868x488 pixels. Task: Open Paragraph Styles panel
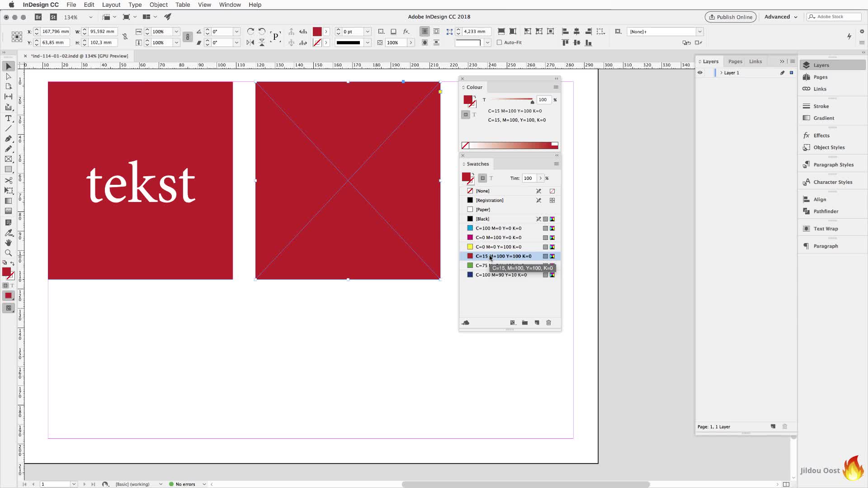tap(833, 165)
